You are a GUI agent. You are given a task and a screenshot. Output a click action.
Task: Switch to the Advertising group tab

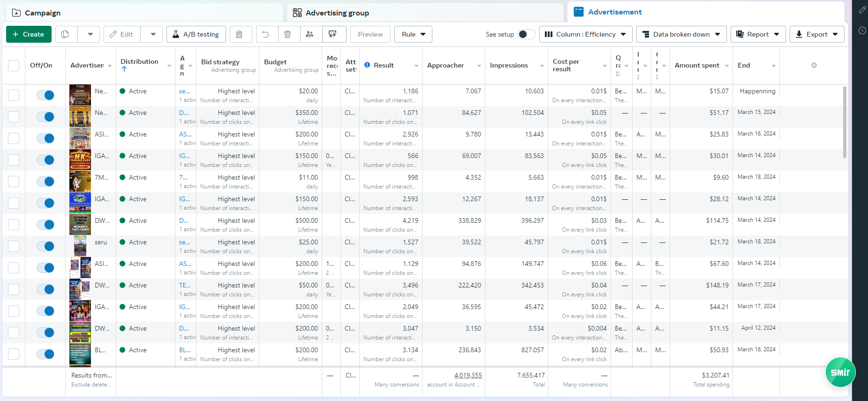pyautogui.click(x=425, y=13)
